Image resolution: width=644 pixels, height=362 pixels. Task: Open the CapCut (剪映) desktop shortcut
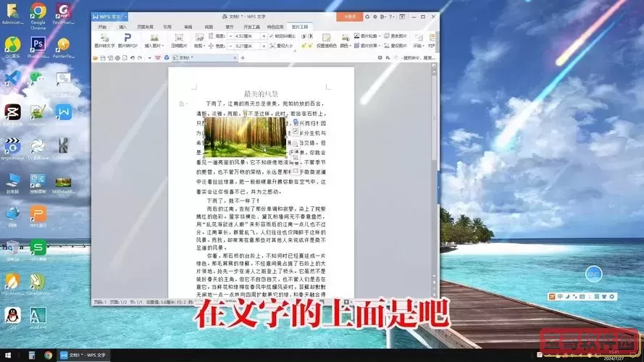tap(13, 114)
